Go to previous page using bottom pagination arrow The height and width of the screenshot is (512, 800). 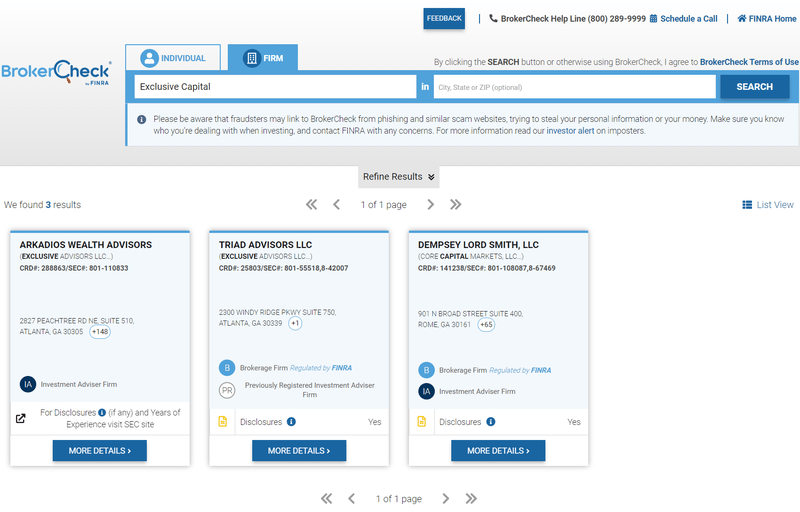(x=352, y=498)
